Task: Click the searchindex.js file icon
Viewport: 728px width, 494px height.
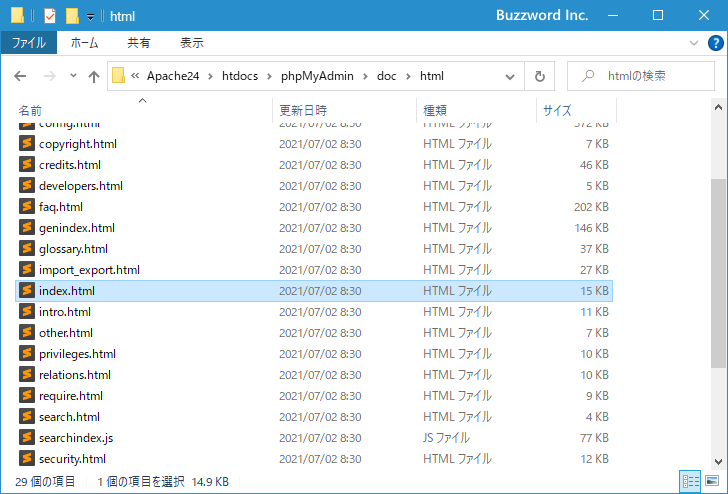Action: coord(27,437)
